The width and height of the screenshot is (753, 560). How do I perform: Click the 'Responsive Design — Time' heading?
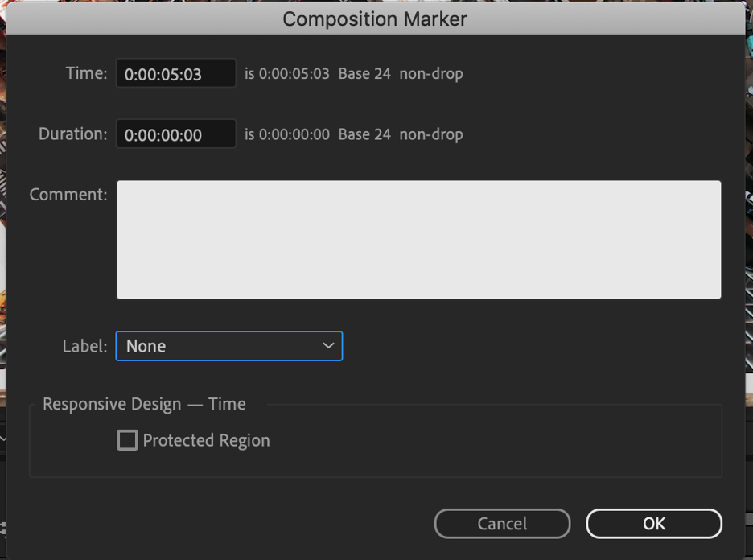[x=144, y=404]
